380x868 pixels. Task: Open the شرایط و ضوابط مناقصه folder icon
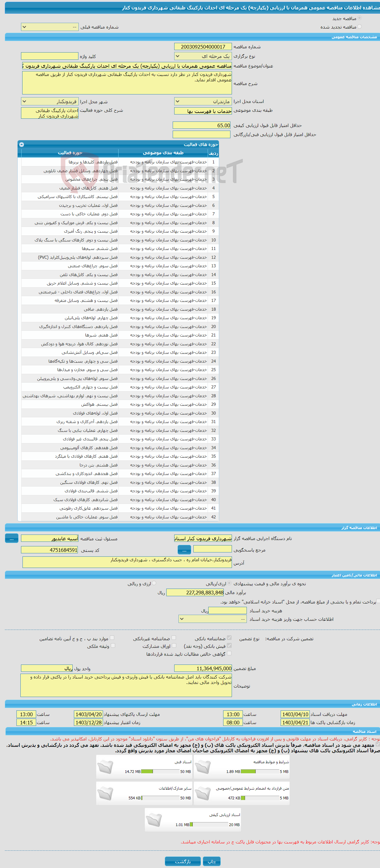click(x=203, y=767)
